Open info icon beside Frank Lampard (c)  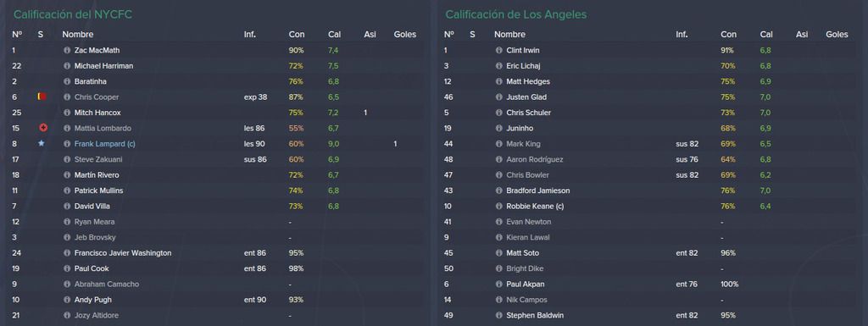(x=67, y=144)
